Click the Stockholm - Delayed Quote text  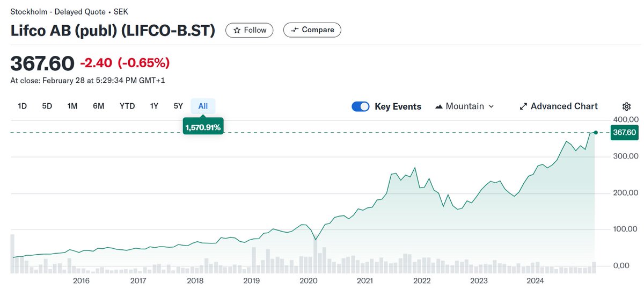point(69,11)
